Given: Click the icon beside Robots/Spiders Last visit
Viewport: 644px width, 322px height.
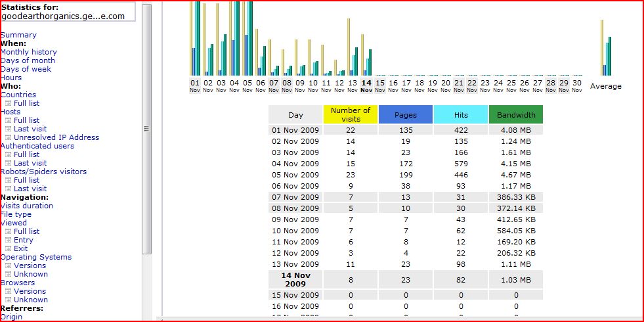Looking at the screenshot, I should [9, 189].
